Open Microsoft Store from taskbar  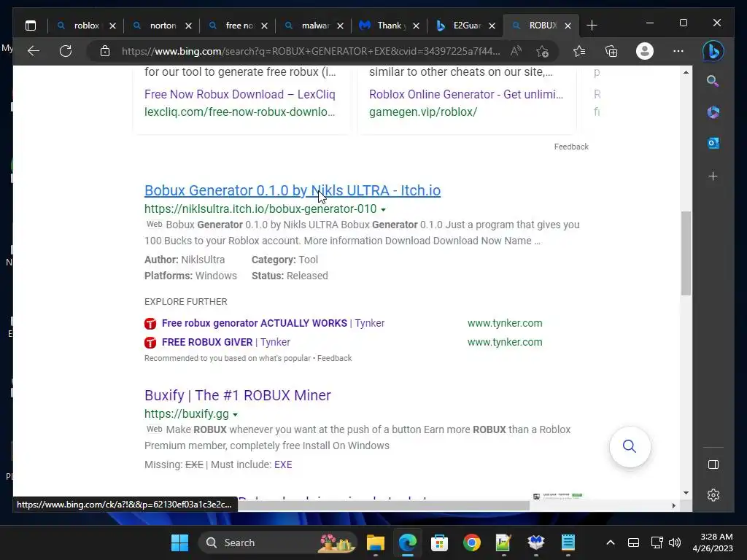439,542
